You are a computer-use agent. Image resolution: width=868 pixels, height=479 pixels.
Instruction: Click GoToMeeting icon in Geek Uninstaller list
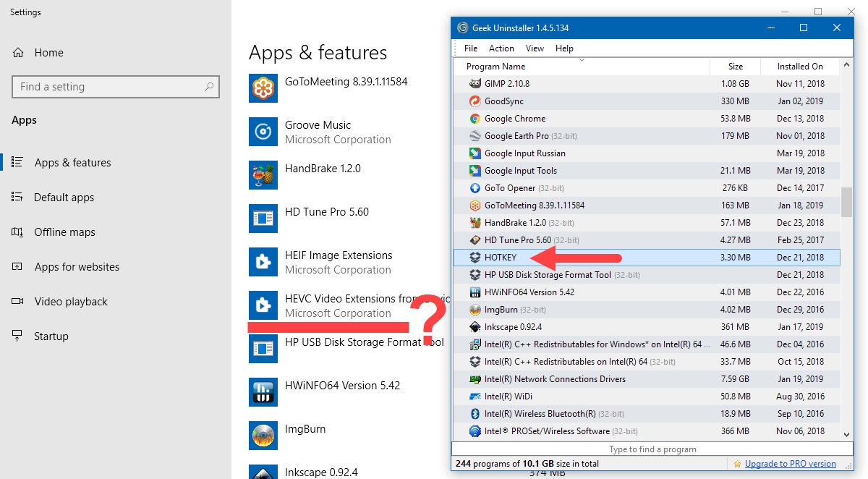[475, 205]
